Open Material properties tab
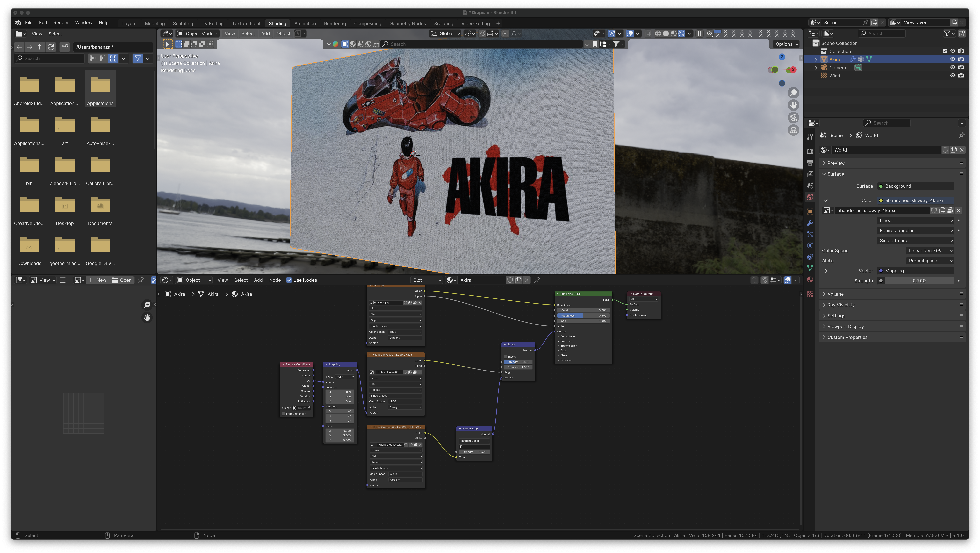This screenshot has width=980, height=553. [x=810, y=280]
